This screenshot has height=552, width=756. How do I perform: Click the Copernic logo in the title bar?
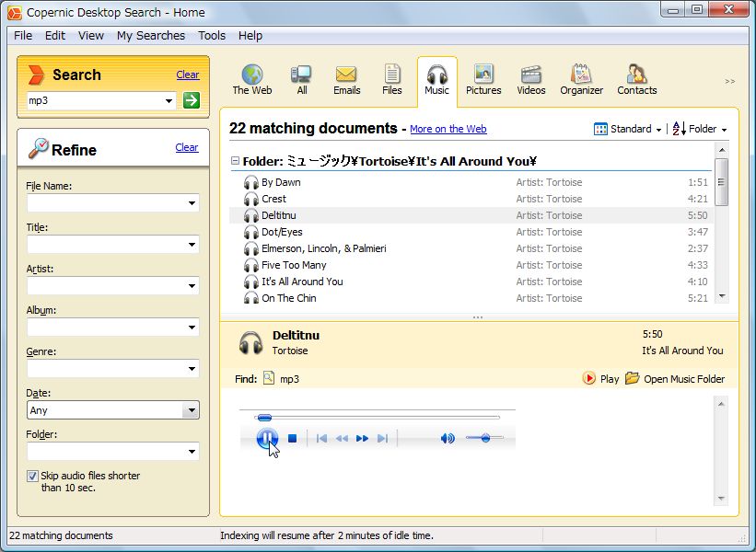coord(15,13)
